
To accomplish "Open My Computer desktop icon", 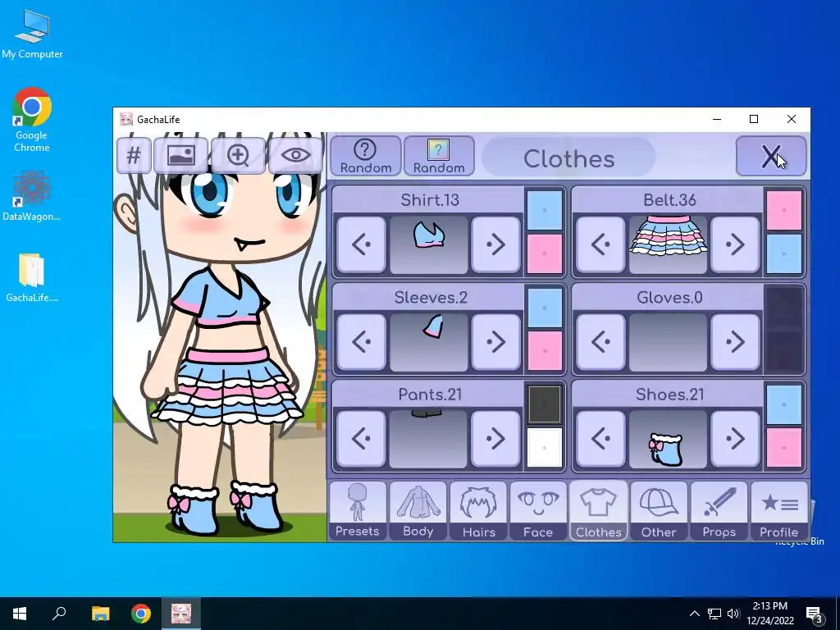I will tap(32, 34).
